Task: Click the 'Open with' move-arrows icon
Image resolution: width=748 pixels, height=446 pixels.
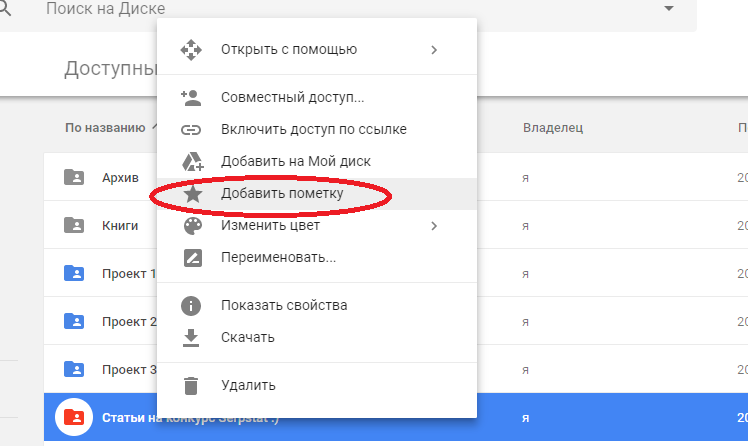Action: pos(191,50)
